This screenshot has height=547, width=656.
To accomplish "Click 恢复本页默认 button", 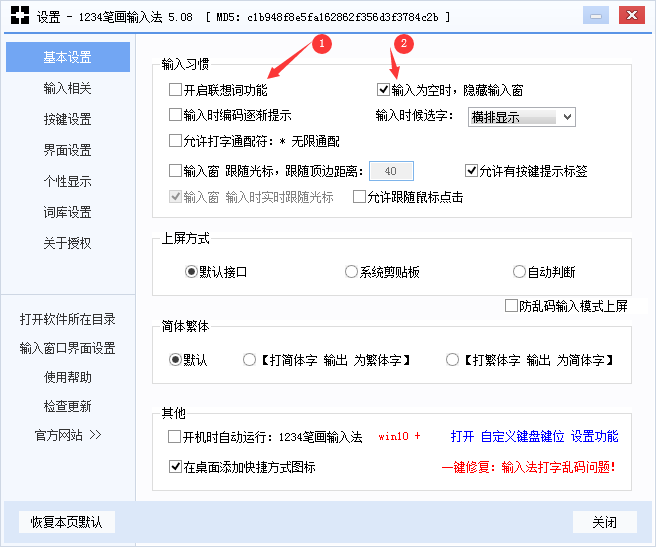I will point(67,522).
